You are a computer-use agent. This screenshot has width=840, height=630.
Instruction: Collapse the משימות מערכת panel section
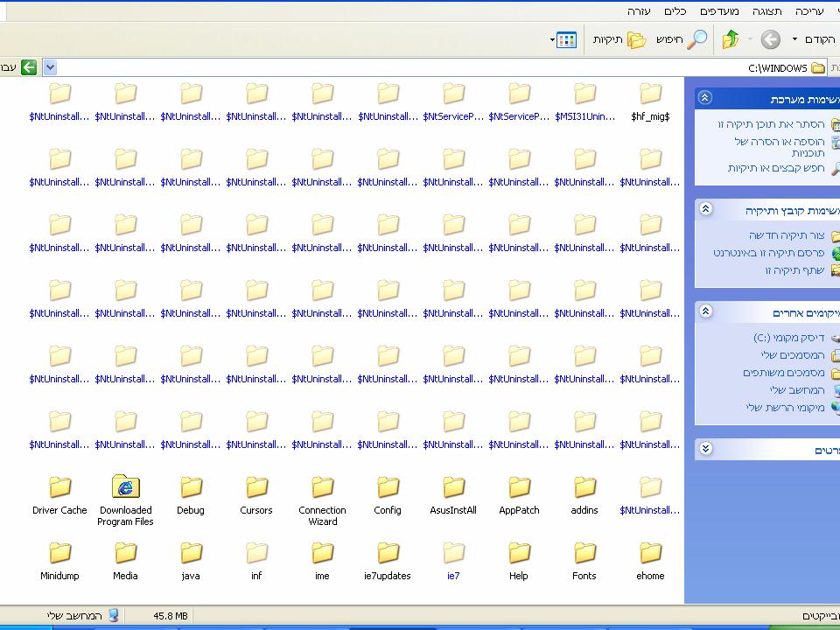point(706,99)
